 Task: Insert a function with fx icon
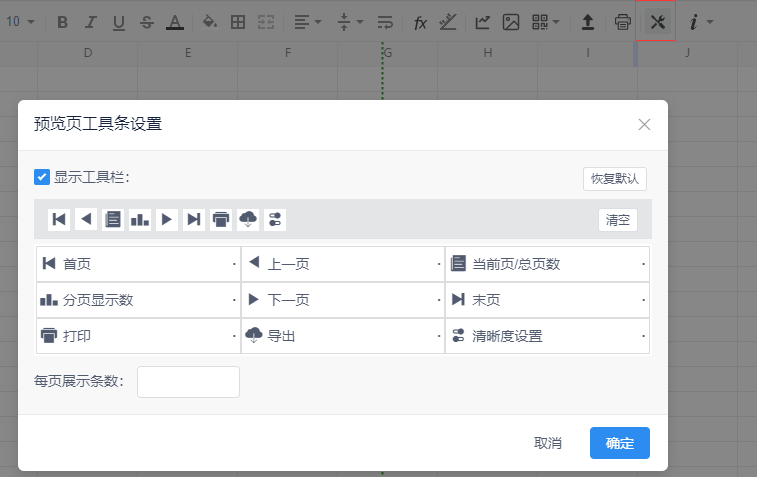[420, 22]
